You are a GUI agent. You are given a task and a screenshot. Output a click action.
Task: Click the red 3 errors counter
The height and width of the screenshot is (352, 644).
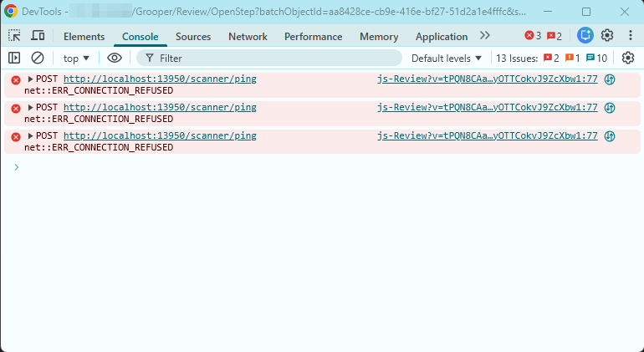(533, 36)
